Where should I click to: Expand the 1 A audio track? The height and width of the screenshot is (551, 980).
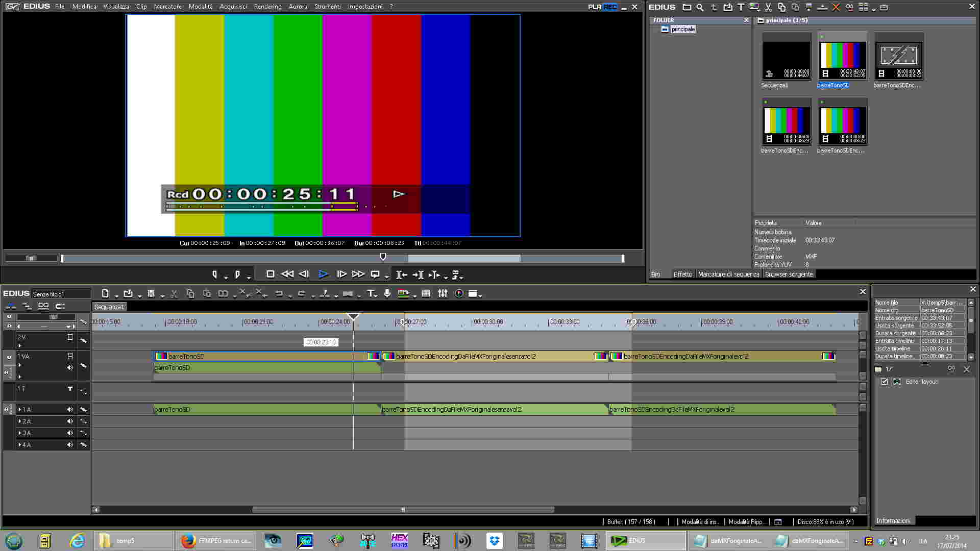coord(20,410)
